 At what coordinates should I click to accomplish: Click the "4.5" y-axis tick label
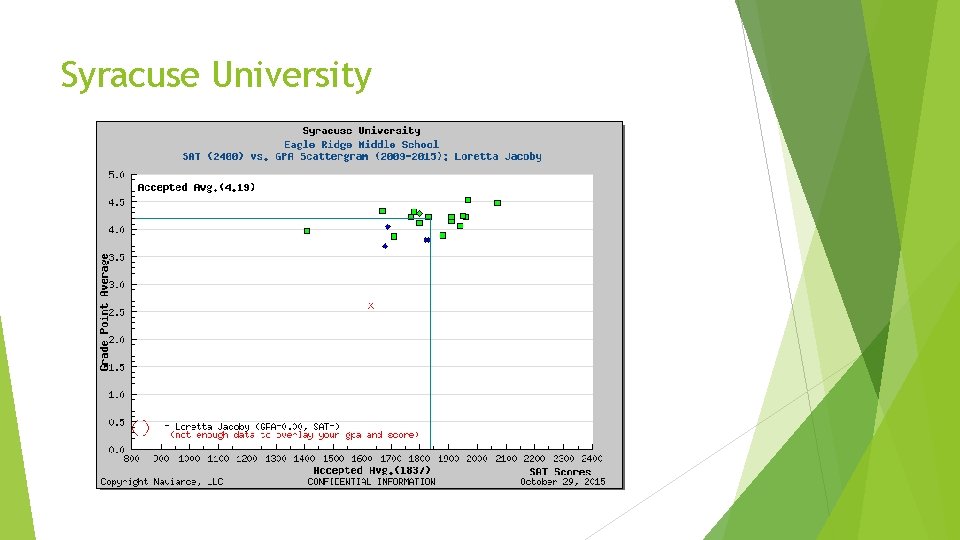(116, 203)
